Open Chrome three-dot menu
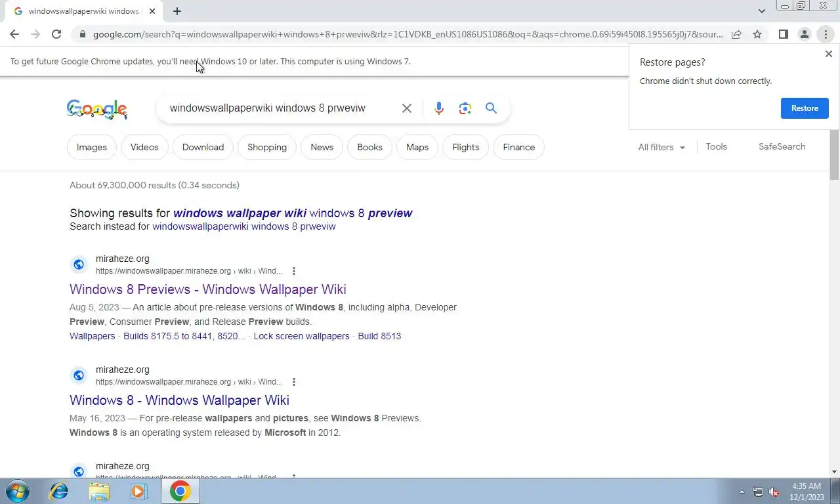The image size is (840, 504). click(826, 34)
